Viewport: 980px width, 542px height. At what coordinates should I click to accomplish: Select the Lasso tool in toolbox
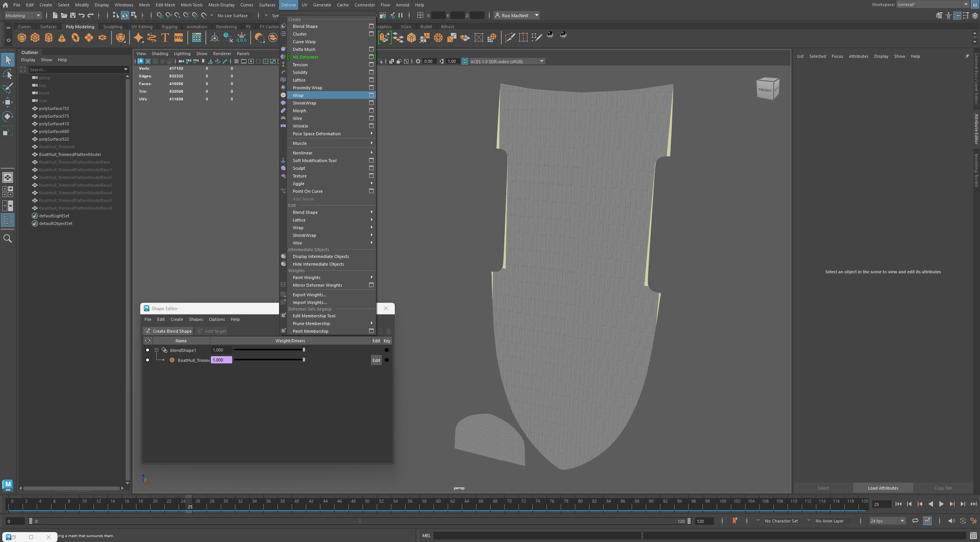(7, 74)
